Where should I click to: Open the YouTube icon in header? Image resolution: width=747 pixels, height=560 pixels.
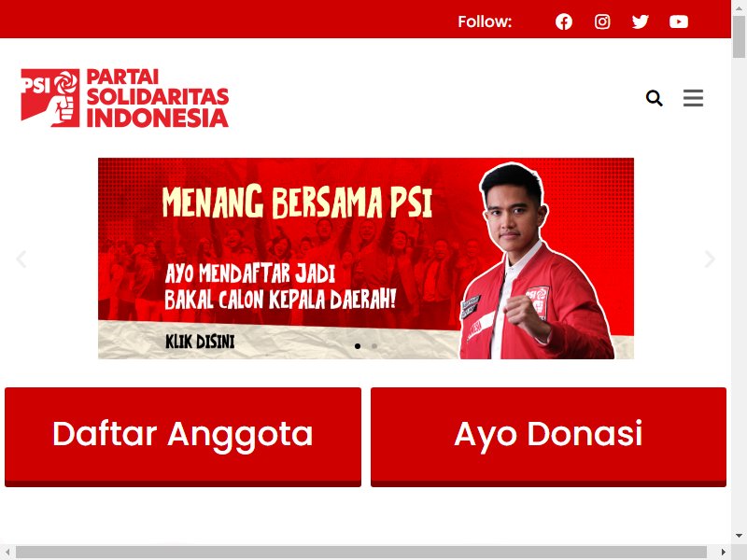(679, 21)
